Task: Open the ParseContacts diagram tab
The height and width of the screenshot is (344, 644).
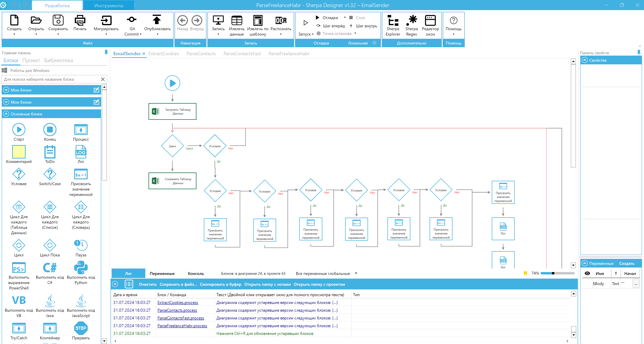Action: pyautogui.click(x=201, y=54)
